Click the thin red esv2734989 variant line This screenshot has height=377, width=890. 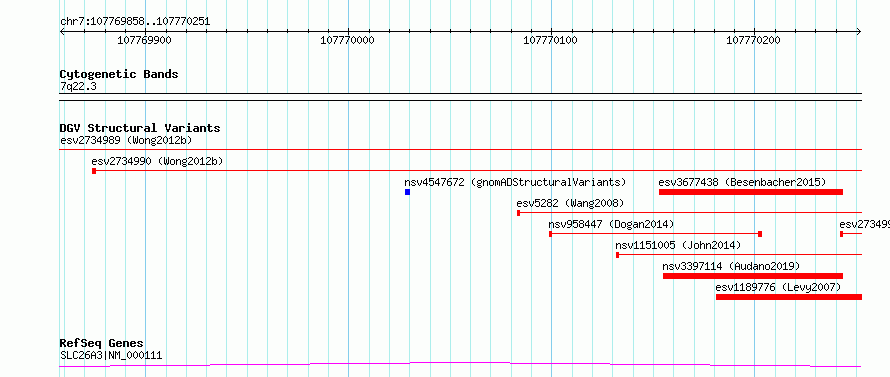click(460, 149)
